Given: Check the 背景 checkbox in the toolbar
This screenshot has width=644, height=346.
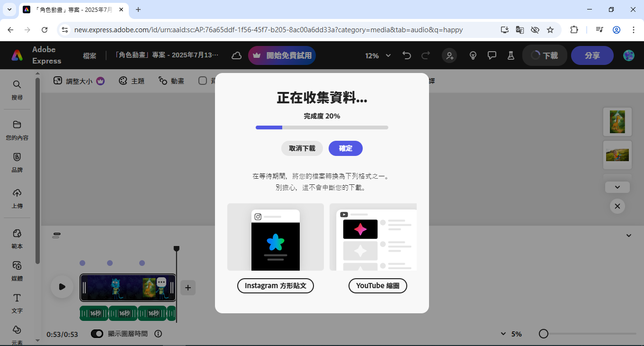Looking at the screenshot, I should tap(203, 81).
